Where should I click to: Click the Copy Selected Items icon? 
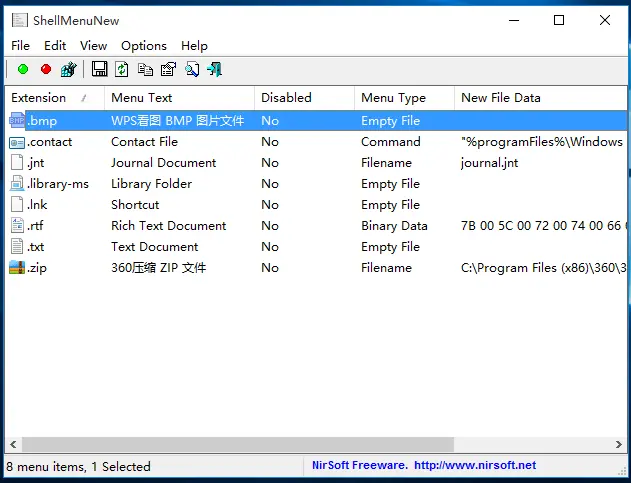145,69
